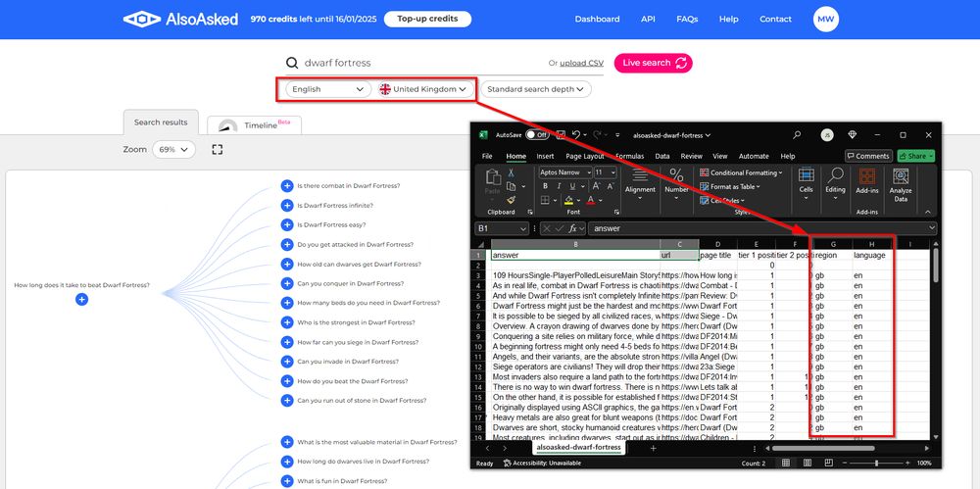Click the Font Color red A swatch
The image size is (980, 489).
click(591, 200)
